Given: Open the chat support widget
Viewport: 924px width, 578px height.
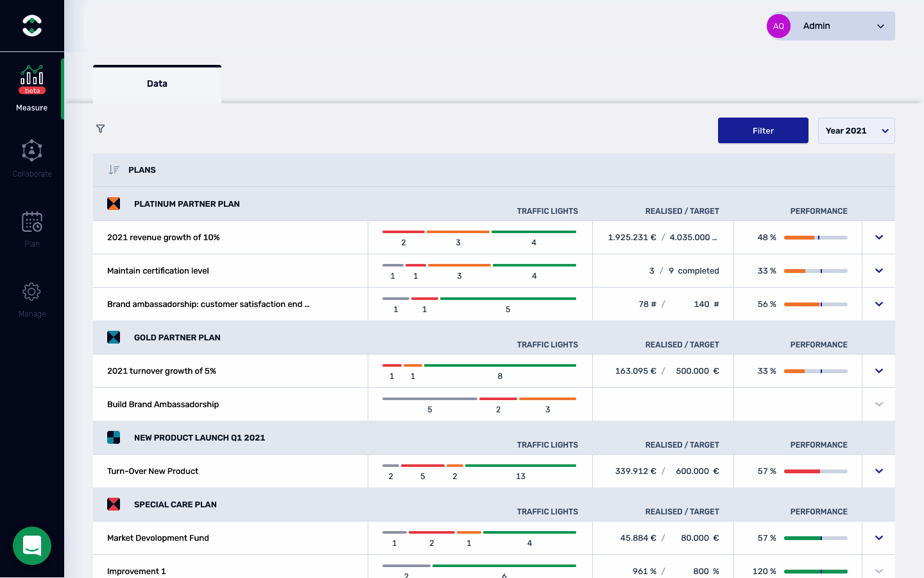Looking at the screenshot, I should coord(32,546).
